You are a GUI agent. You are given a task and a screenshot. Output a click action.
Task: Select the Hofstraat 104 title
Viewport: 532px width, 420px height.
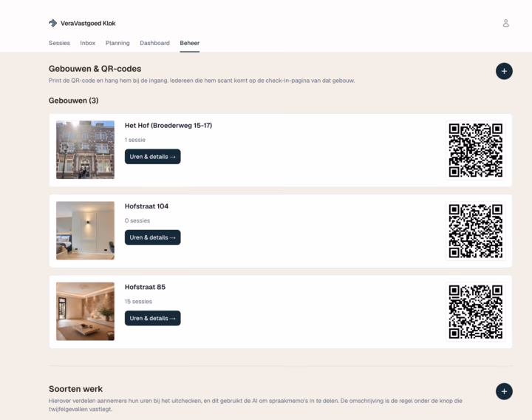(x=146, y=206)
